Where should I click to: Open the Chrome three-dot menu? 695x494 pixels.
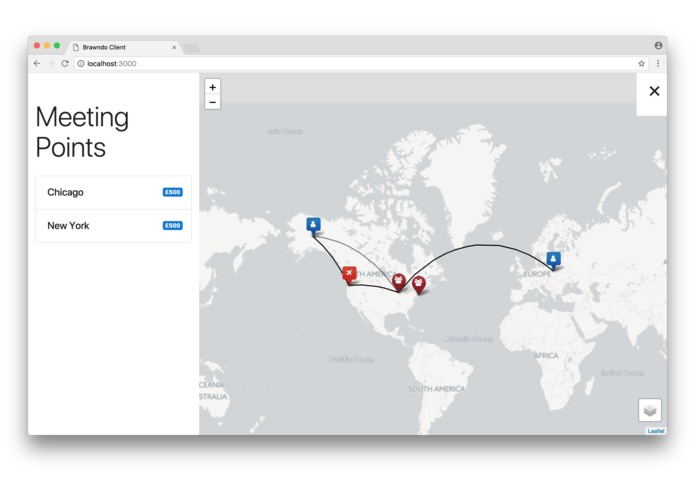coord(658,63)
